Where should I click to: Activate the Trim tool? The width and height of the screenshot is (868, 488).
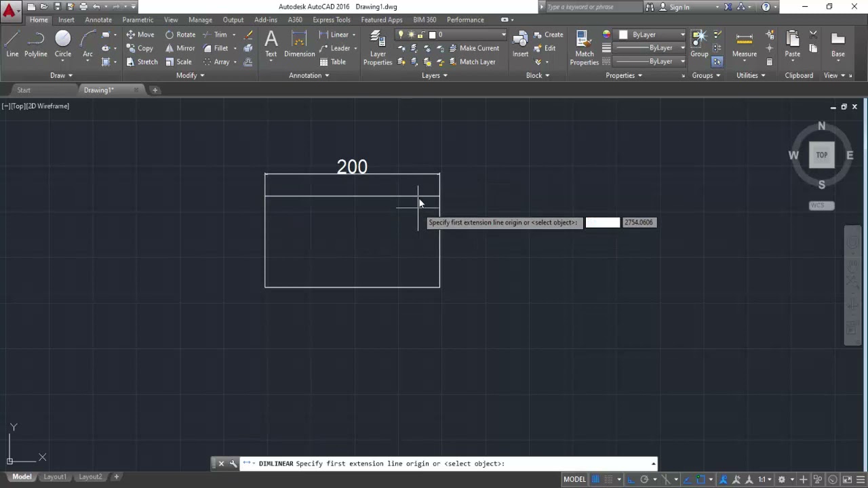pos(215,35)
